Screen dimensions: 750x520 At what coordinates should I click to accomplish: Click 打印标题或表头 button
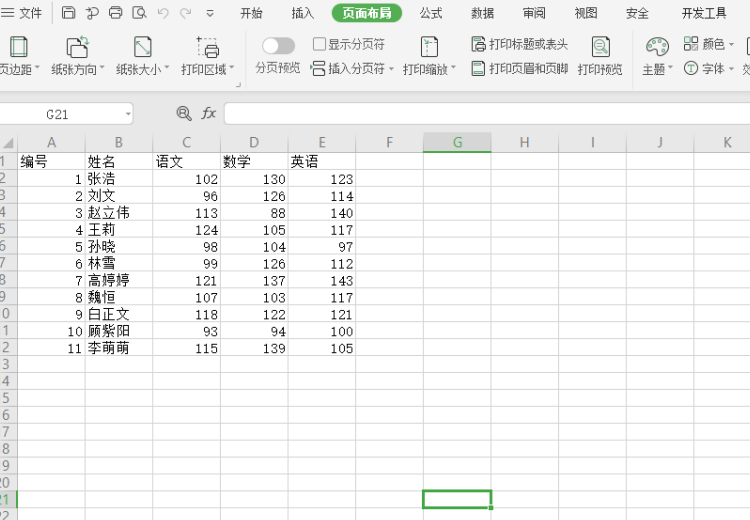[519, 44]
